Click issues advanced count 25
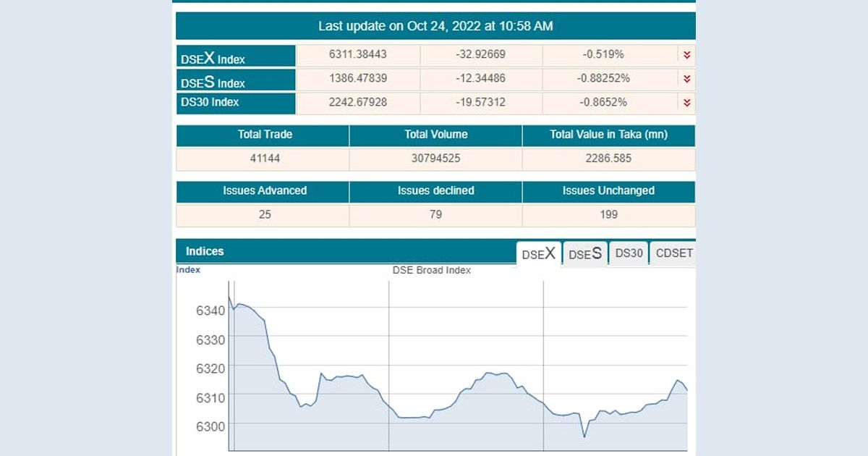This screenshot has width=868, height=456. [265, 214]
